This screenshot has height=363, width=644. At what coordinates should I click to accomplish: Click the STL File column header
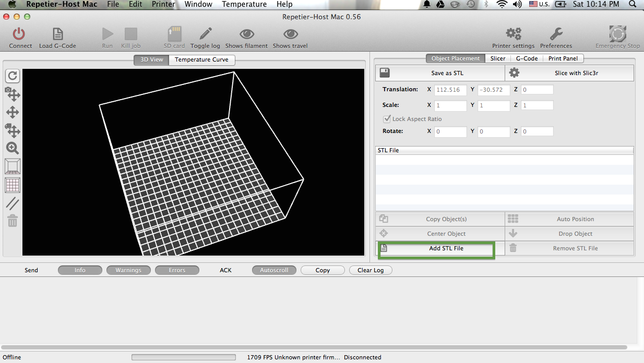coord(504,150)
